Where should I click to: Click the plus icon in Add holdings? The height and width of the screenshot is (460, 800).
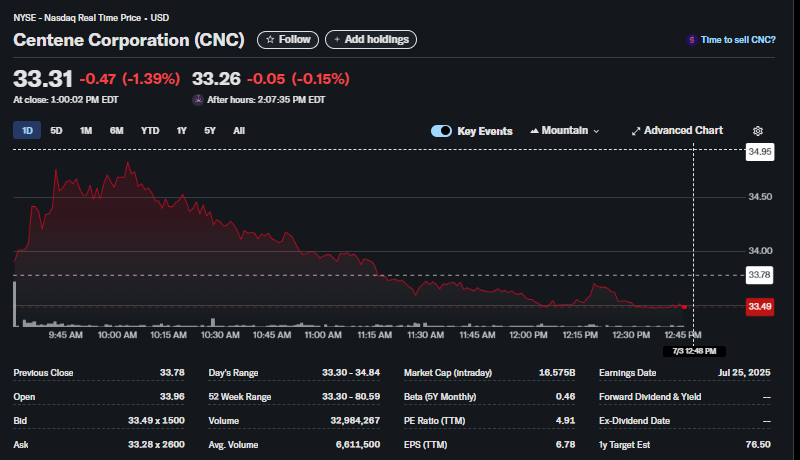point(337,40)
